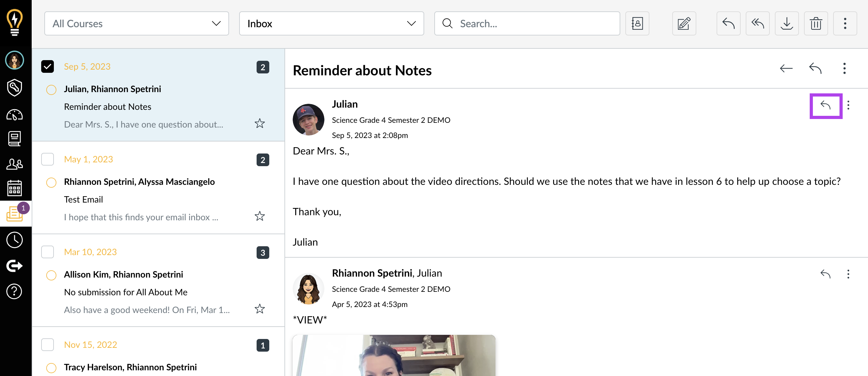Open the Reminder about Notes conversation
The width and height of the screenshot is (868, 376).
click(158, 95)
